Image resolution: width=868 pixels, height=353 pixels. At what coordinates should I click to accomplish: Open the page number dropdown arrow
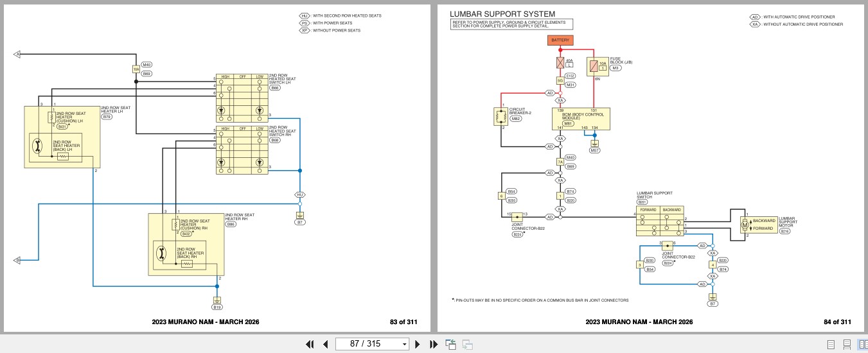pos(404,344)
